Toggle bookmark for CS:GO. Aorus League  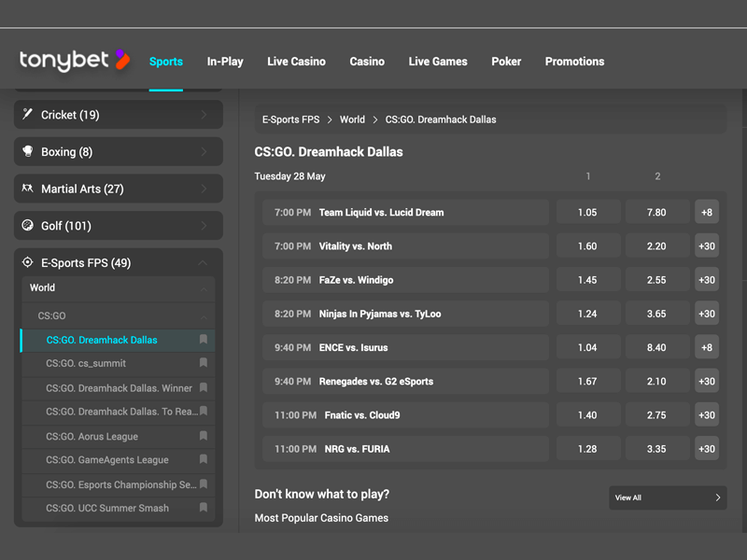204,436
